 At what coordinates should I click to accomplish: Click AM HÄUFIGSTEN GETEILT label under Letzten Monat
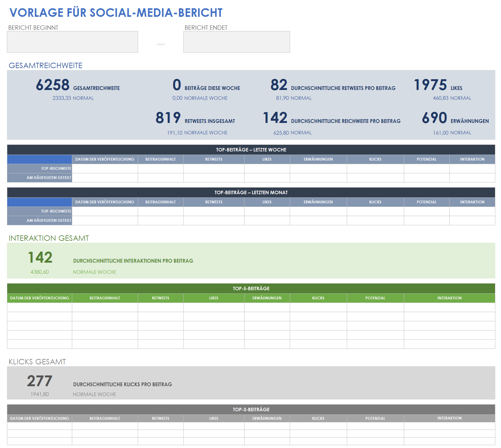click(x=40, y=221)
